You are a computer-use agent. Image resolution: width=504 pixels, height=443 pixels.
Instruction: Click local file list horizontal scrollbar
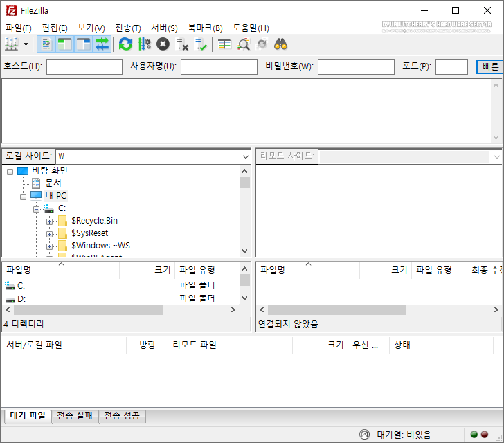88,310
